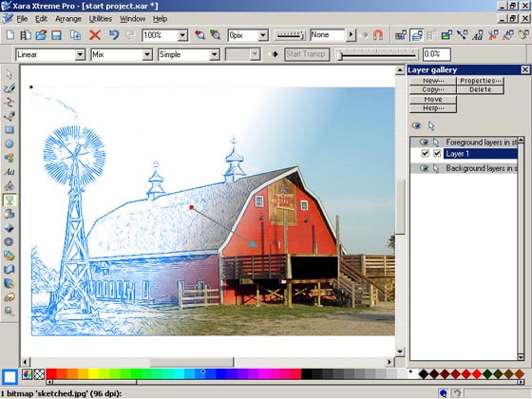The width and height of the screenshot is (532, 399).
Task: Select the Ellipse tool
Action: point(9,143)
